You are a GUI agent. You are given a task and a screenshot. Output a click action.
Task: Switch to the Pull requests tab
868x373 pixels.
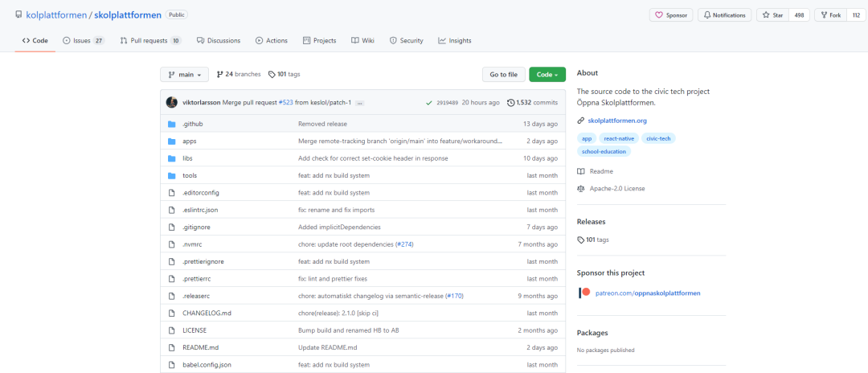150,40
